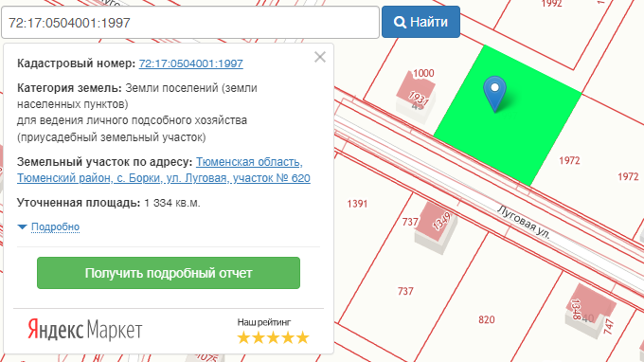Click the blue triangle next to Подробно
This screenshot has height=362, width=644.
point(22,226)
